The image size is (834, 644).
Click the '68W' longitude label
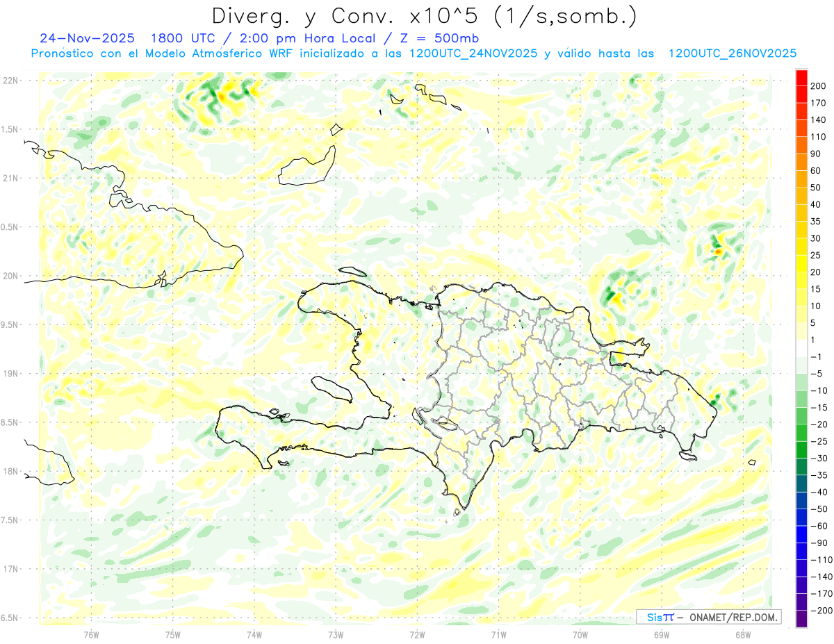click(742, 634)
